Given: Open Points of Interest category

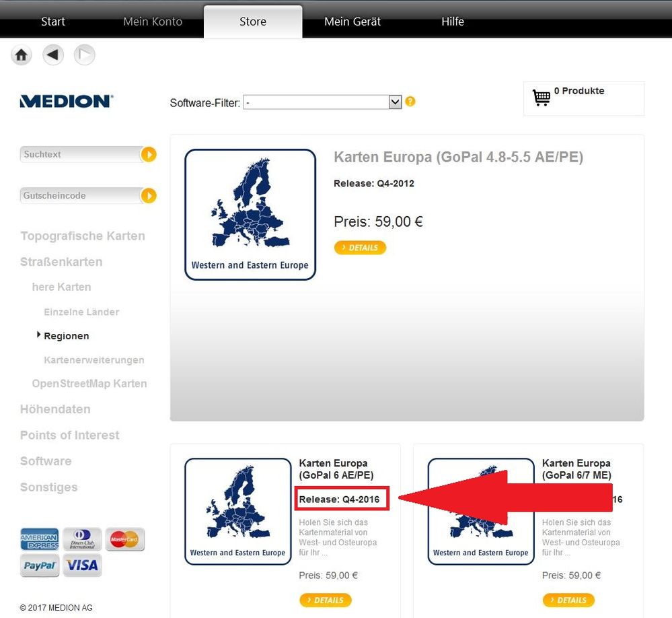Looking at the screenshot, I should [70, 435].
